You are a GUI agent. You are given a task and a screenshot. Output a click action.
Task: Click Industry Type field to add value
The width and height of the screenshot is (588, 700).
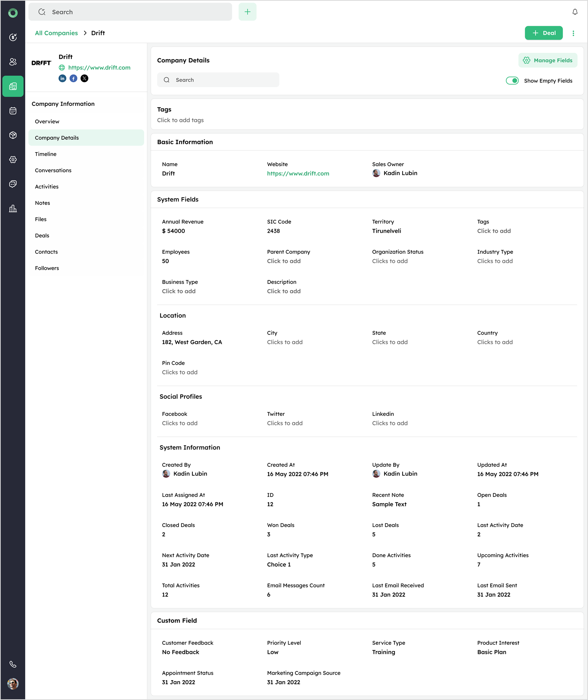[x=495, y=261]
